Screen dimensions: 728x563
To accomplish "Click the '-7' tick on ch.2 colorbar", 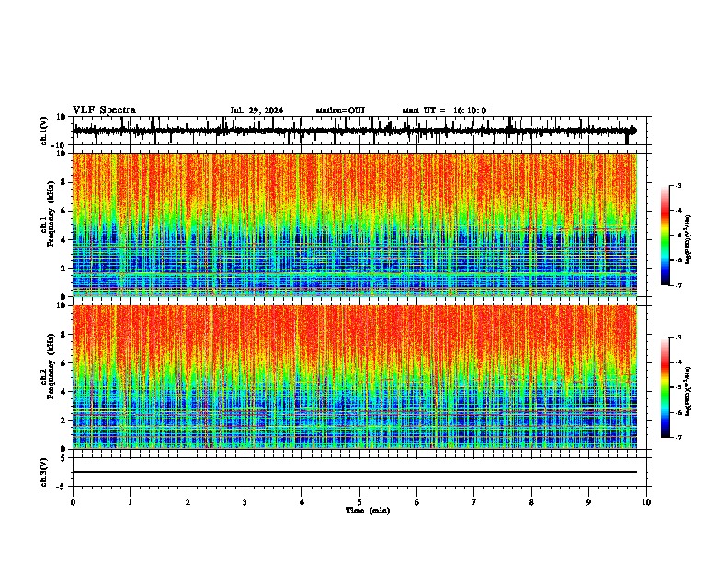I will click(677, 437).
